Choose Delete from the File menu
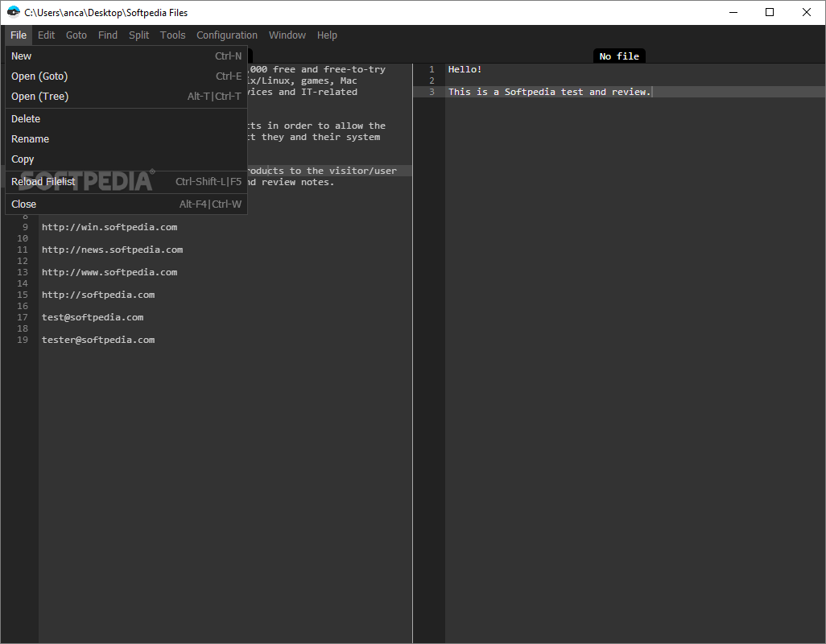The height and width of the screenshot is (644, 826). tap(126, 119)
